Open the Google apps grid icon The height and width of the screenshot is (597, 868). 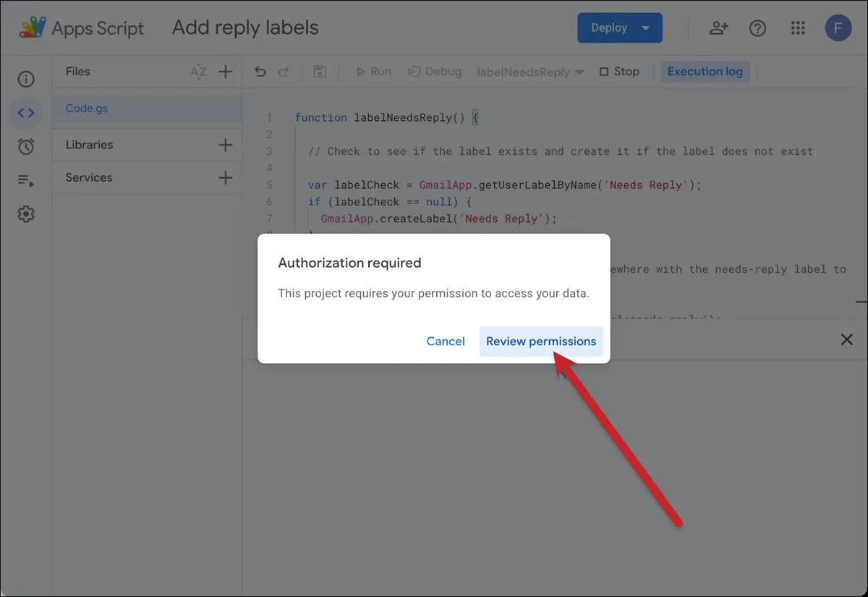(798, 28)
